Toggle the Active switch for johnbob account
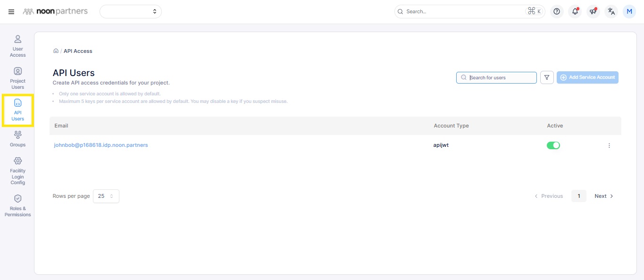Screen dimensions: 644x280 click(x=553, y=145)
